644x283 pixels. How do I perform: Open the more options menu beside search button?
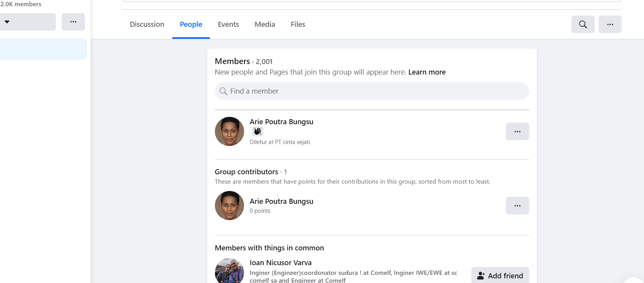[610, 24]
